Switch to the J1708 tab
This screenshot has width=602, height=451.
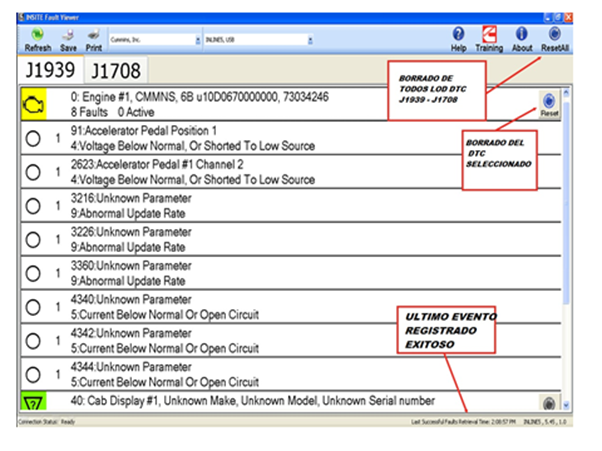point(115,70)
